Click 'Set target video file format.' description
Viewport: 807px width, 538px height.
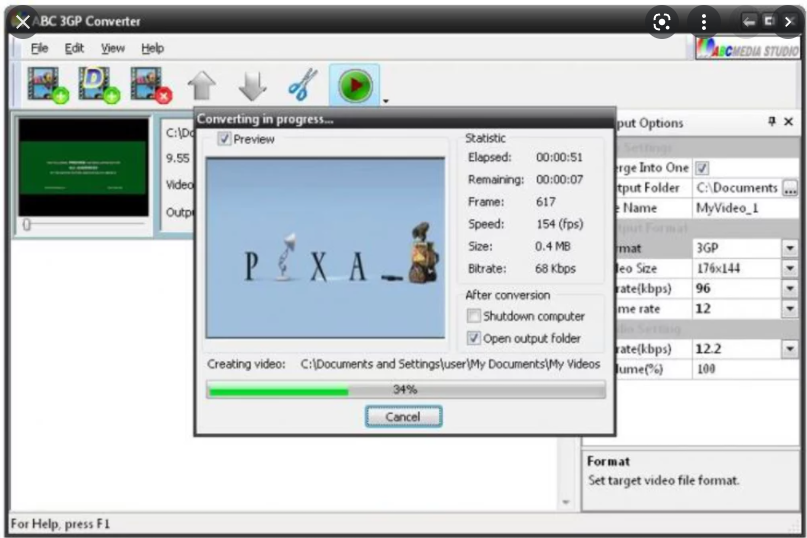[x=663, y=480]
